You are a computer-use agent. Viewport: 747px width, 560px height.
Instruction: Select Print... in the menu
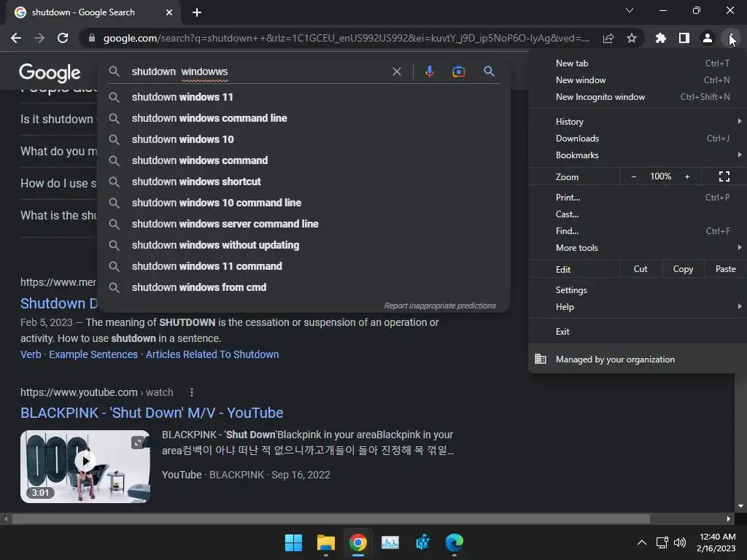[x=638, y=197]
